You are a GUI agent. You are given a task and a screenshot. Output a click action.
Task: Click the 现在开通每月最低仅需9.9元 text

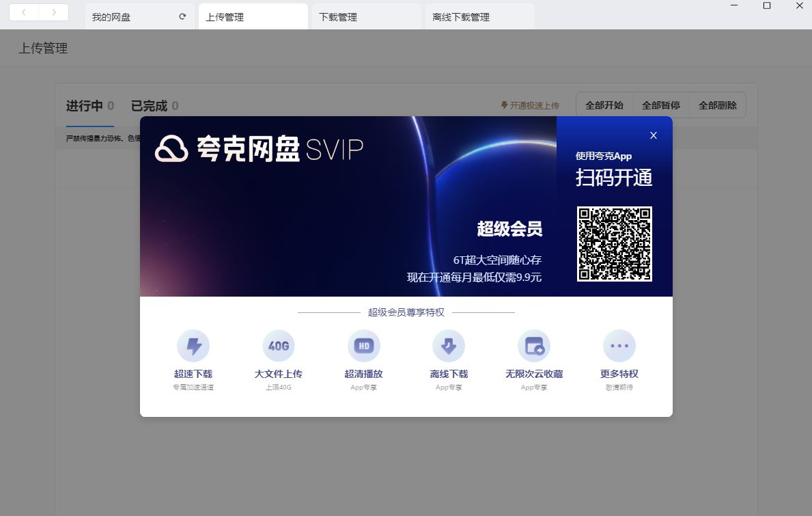pos(475,277)
